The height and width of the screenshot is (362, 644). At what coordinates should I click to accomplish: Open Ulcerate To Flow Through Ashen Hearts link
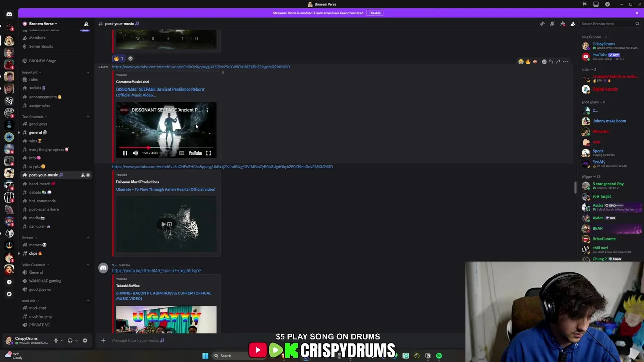pos(166,189)
